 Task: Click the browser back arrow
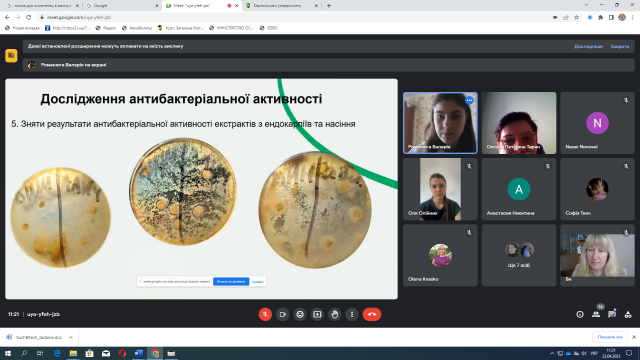pyautogui.click(x=7, y=17)
